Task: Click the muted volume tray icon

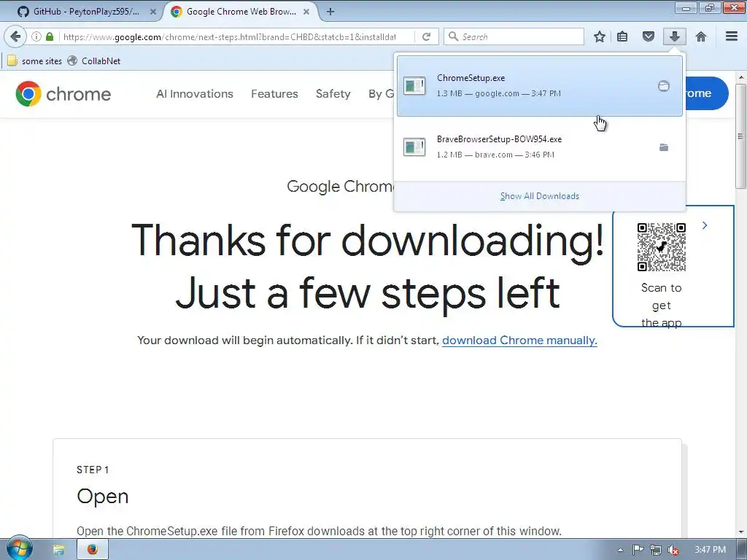Action: pyautogui.click(x=673, y=550)
